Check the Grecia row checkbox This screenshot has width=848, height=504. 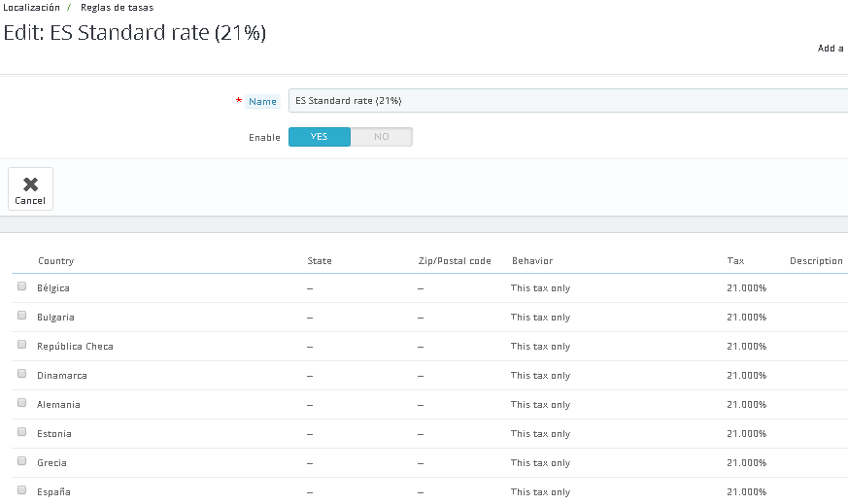coord(22,461)
